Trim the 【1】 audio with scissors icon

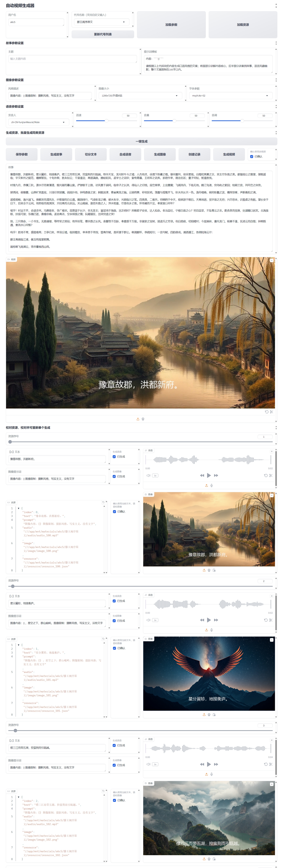coord(271,620)
